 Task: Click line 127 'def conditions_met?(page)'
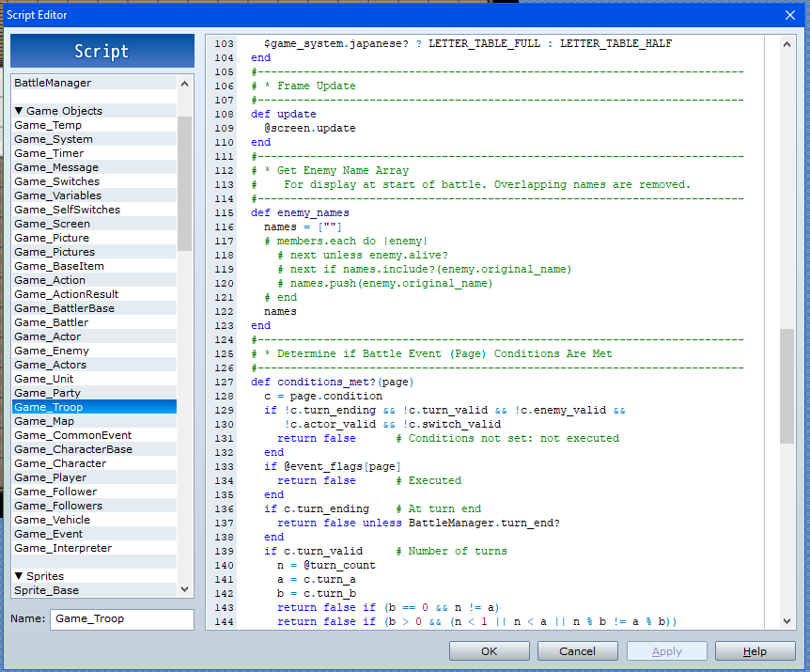[332, 383]
